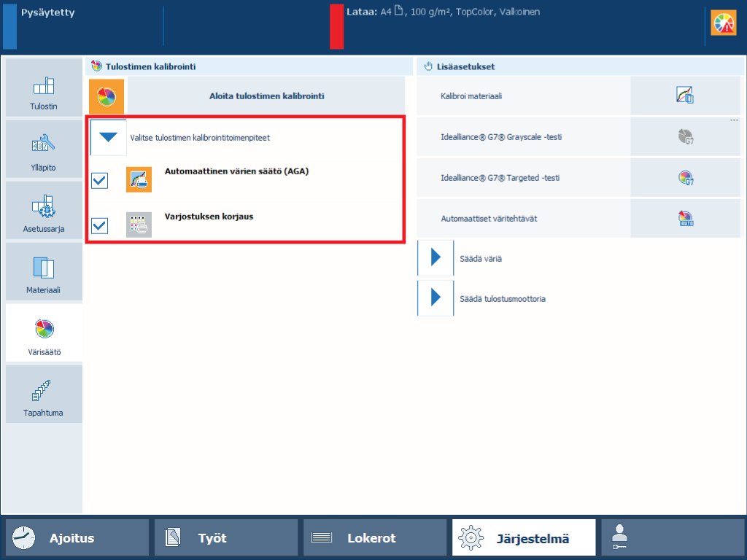Expand the Säädä tulostusmoottoria section
The height and width of the screenshot is (560, 747).
tap(436, 298)
